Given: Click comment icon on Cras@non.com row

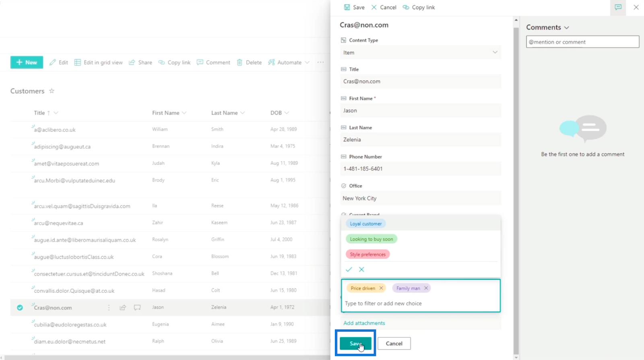Looking at the screenshot, I should coord(137,308).
